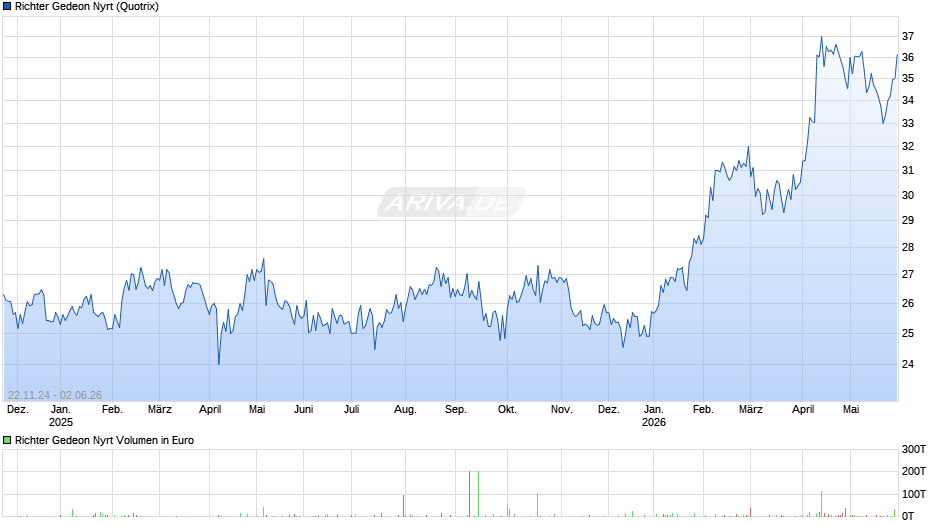Click the price peak near 37 in April 2026
940x526 pixels.
click(821, 37)
